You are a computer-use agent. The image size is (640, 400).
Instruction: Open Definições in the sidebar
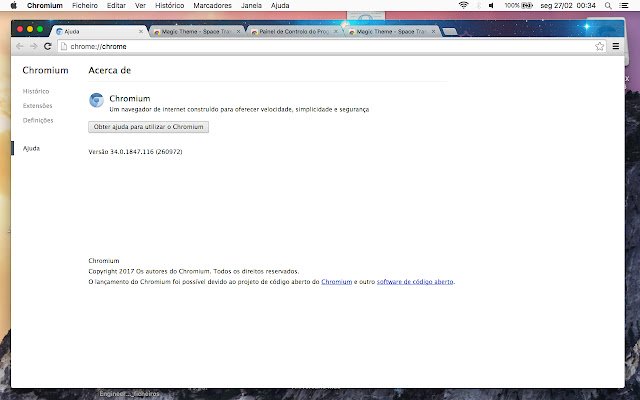38,120
